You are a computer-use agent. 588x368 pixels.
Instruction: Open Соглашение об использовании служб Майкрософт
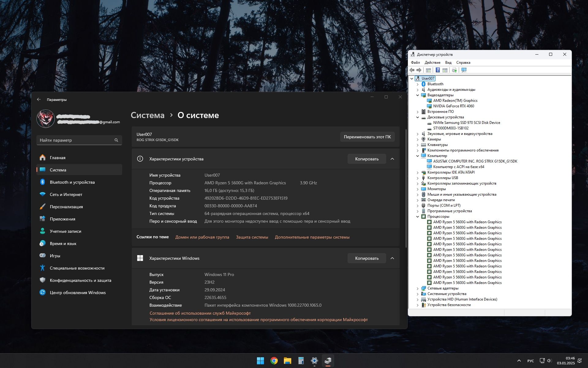(x=200, y=313)
